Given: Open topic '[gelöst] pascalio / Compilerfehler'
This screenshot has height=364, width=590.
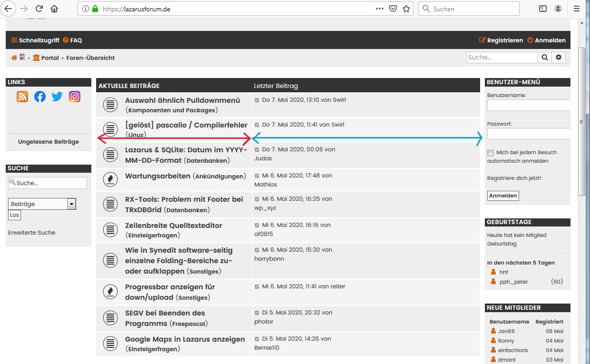Looking at the screenshot, I should [x=186, y=125].
